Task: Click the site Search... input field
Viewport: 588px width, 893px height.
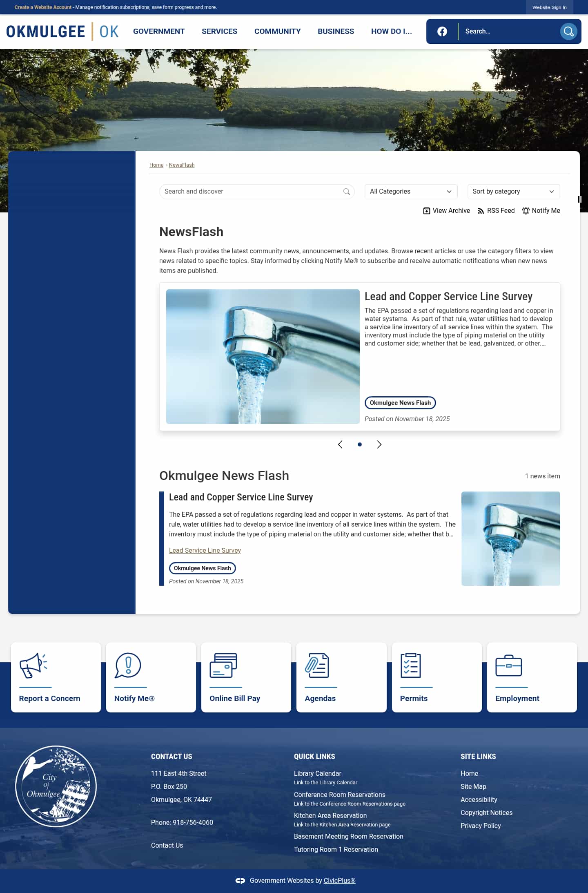Action: (509, 31)
